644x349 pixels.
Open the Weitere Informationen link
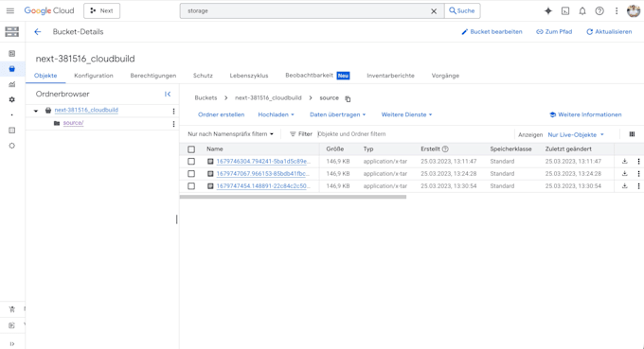point(585,114)
